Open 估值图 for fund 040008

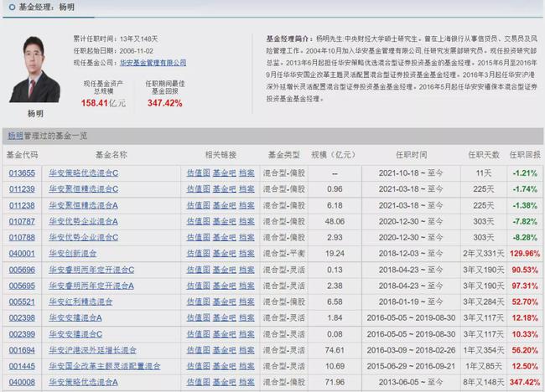[x=199, y=382]
